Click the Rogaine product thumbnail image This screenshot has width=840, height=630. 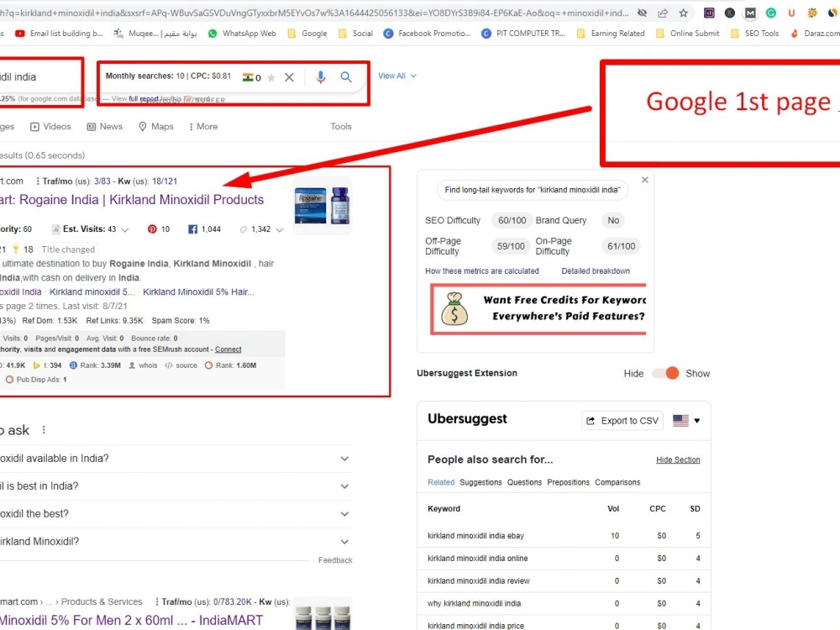coord(323,206)
